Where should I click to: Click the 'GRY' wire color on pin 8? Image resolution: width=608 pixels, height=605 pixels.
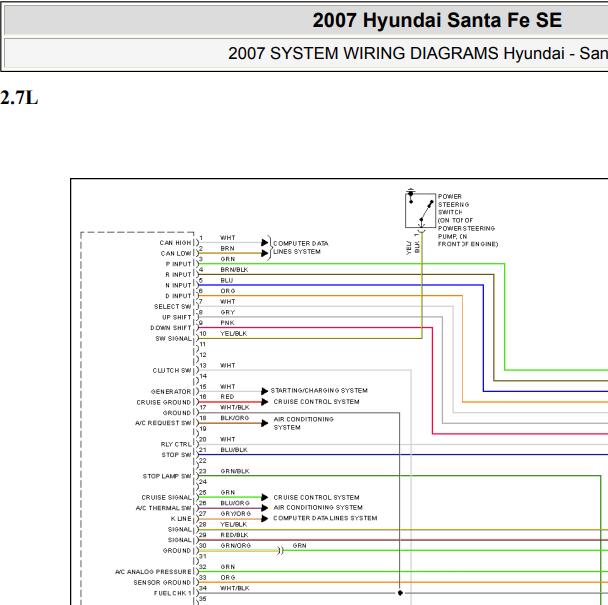pos(228,313)
